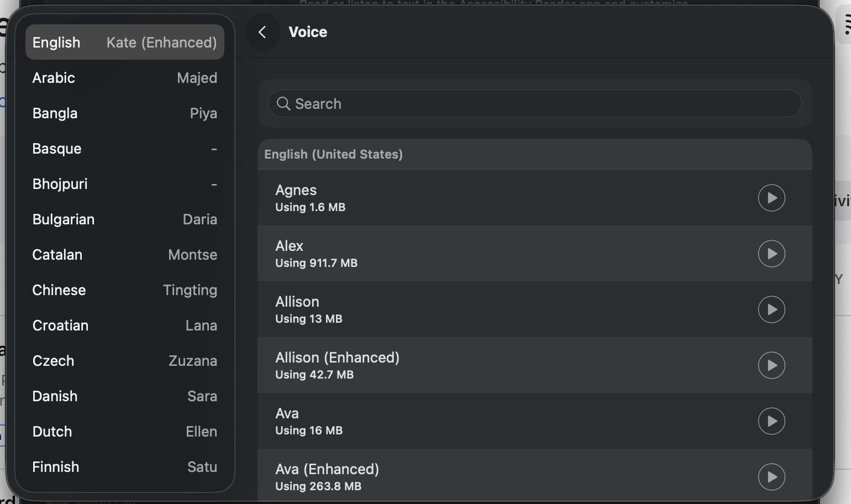Viewport: 851px width, 504px height.
Task: Select Bulgarian language with Daria voice
Action: click(x=124, y=219)
